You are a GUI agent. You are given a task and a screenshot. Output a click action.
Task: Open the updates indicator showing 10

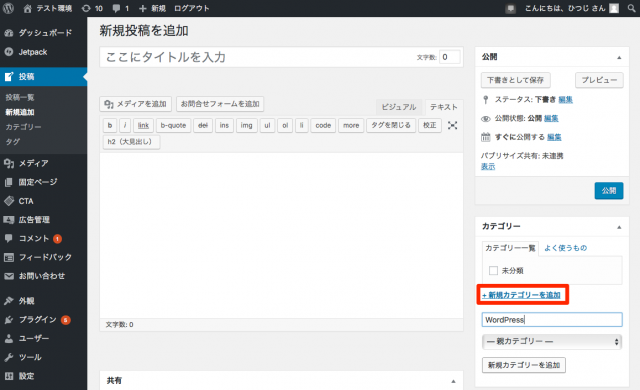92,8
